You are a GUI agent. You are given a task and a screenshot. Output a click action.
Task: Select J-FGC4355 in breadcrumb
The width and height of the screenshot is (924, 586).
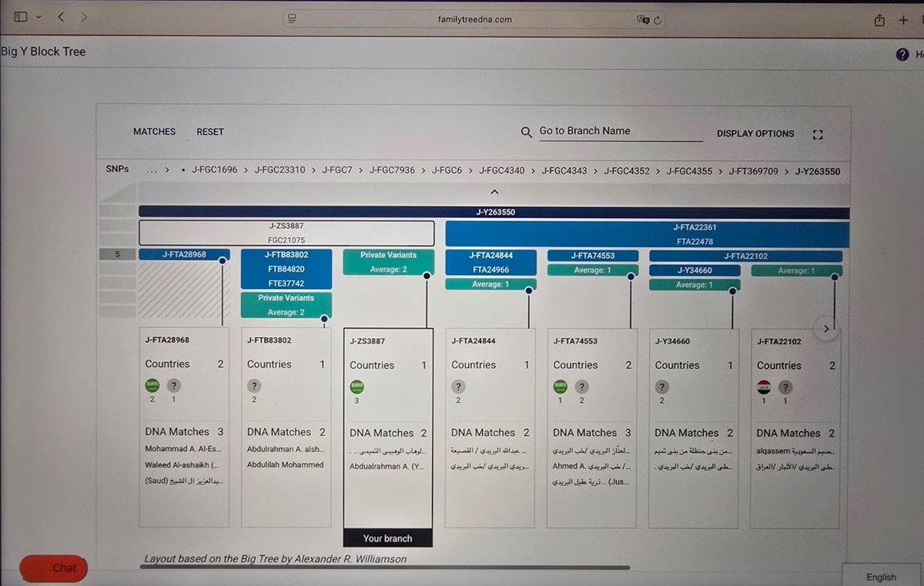(x=689, y=171)
